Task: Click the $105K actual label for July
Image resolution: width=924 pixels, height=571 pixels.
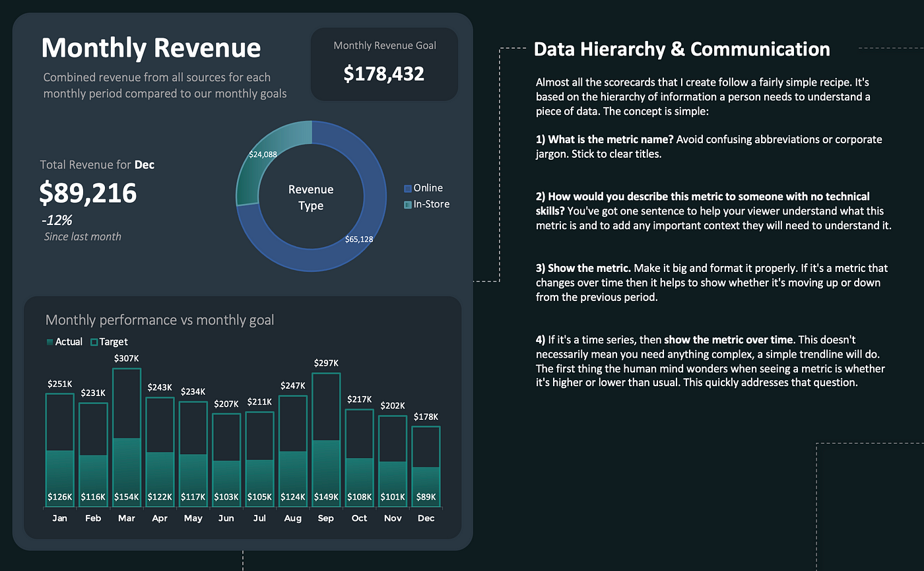Action: click(x=259, y=497)
